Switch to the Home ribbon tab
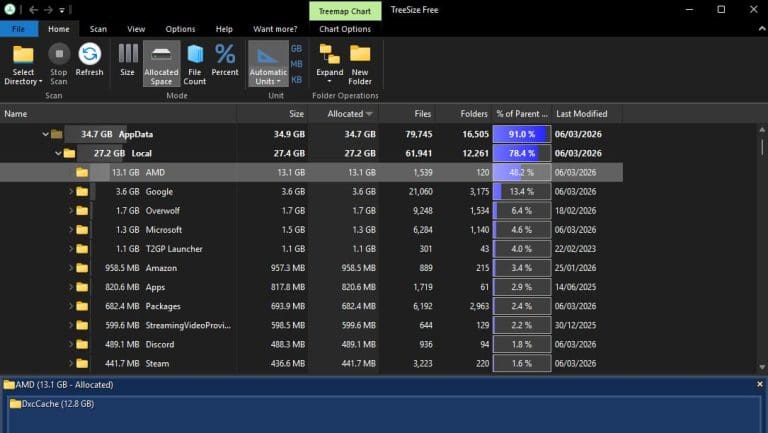768x433 pixels. tap(59, 29)
